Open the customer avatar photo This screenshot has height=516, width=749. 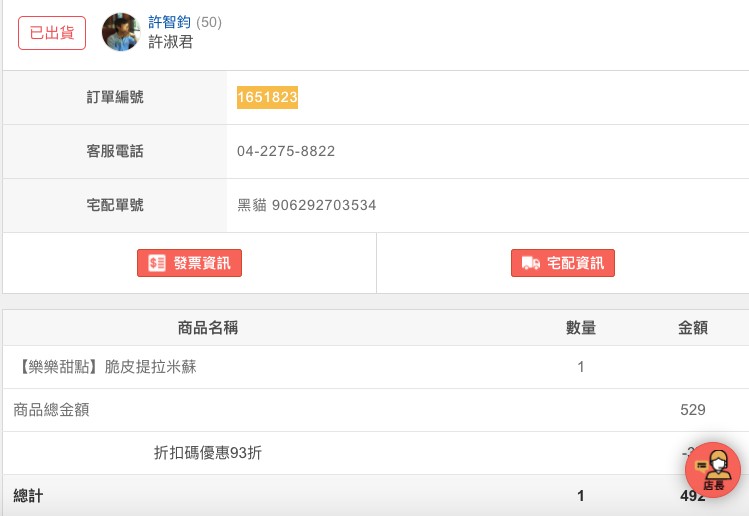coord(121,32)
